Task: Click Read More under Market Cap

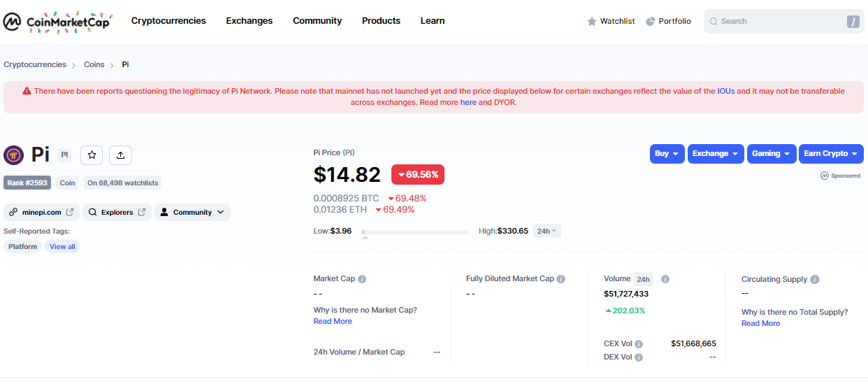Action: click(333, 321)
